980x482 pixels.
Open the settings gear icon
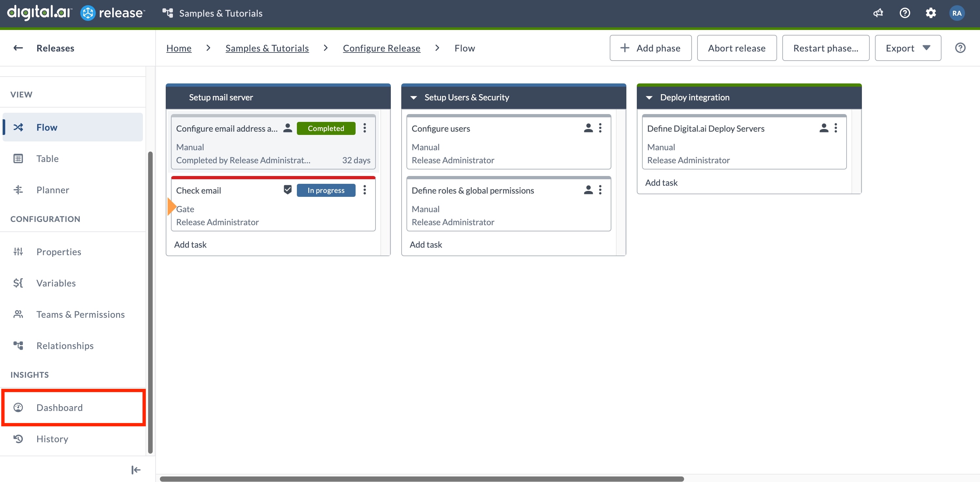click(x=930, y=13)
